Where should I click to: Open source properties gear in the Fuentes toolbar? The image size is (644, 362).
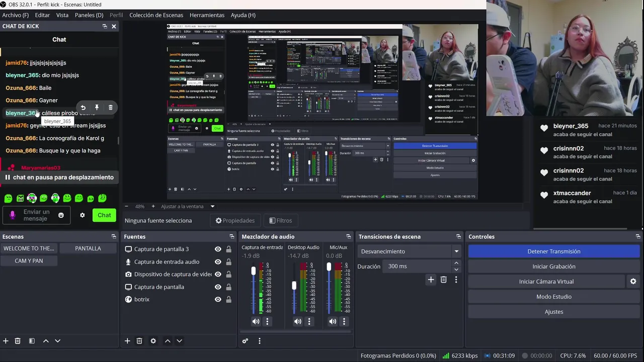153,341
